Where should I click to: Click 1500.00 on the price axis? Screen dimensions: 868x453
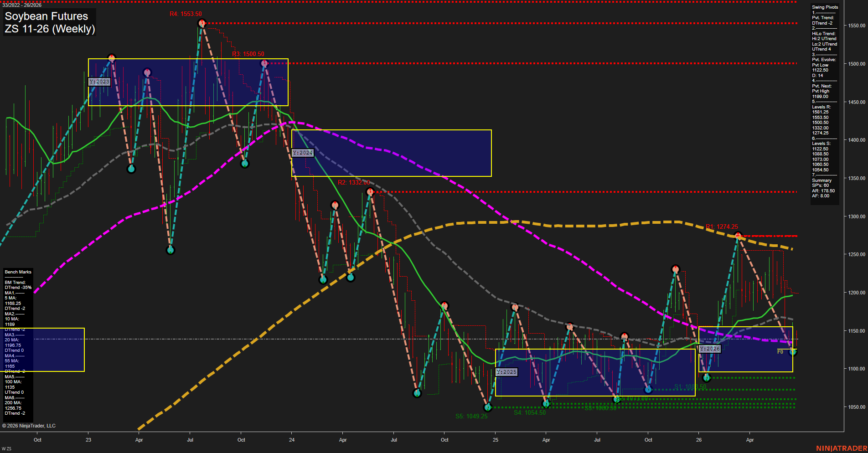[857, 64]
